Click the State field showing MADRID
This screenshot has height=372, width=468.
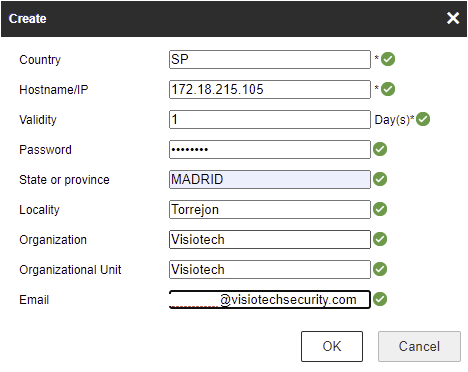270,180
